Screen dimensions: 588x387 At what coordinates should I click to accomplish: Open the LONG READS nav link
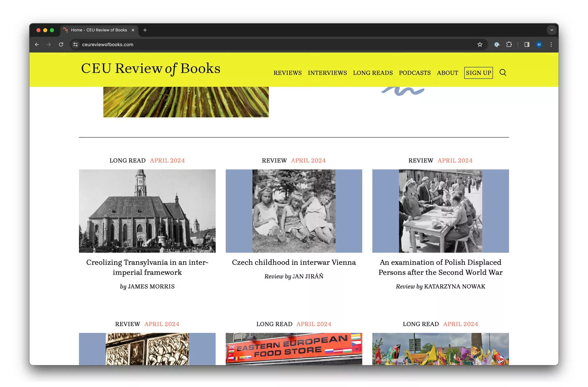pyautogui.click(x=372, y=73)
